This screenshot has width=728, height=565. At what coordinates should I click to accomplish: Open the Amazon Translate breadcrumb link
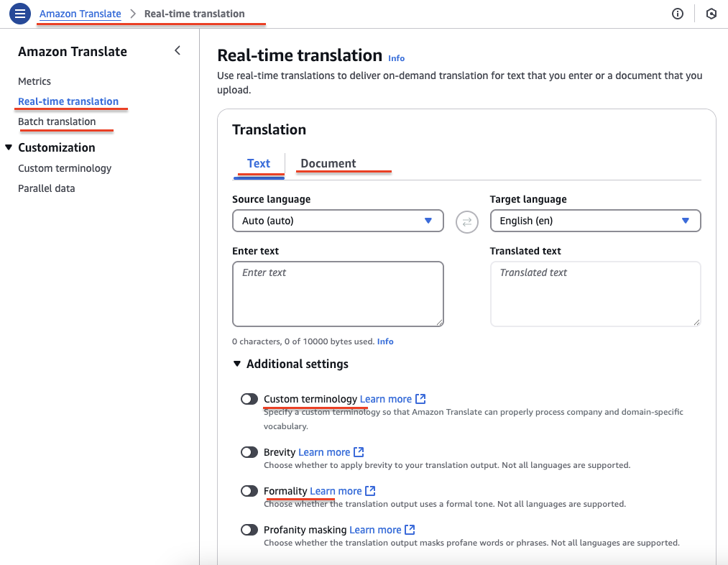pos(80,13)
